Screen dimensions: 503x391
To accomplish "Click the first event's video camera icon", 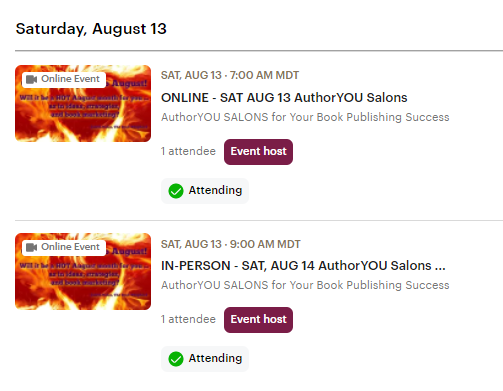I will (x=31, y=79).
